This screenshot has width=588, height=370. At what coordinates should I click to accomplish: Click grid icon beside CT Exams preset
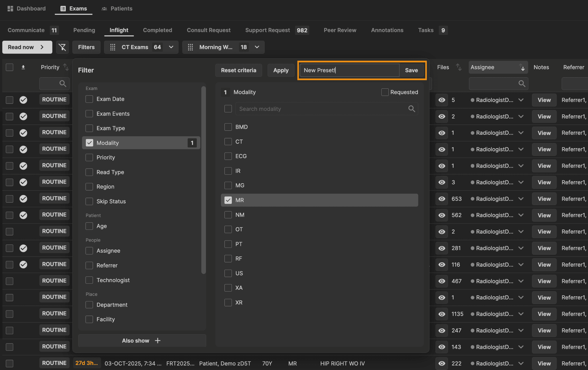tap(113, 47)
